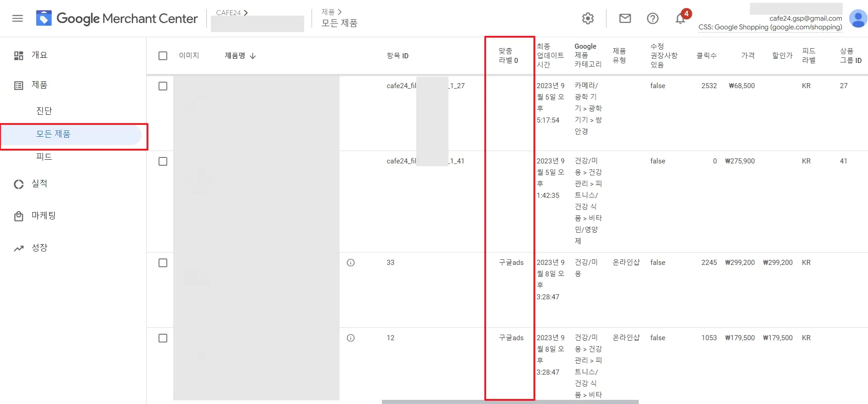Open the hamburger main menu
Viewport: 868px width, 404px height.
pos(17,18)
